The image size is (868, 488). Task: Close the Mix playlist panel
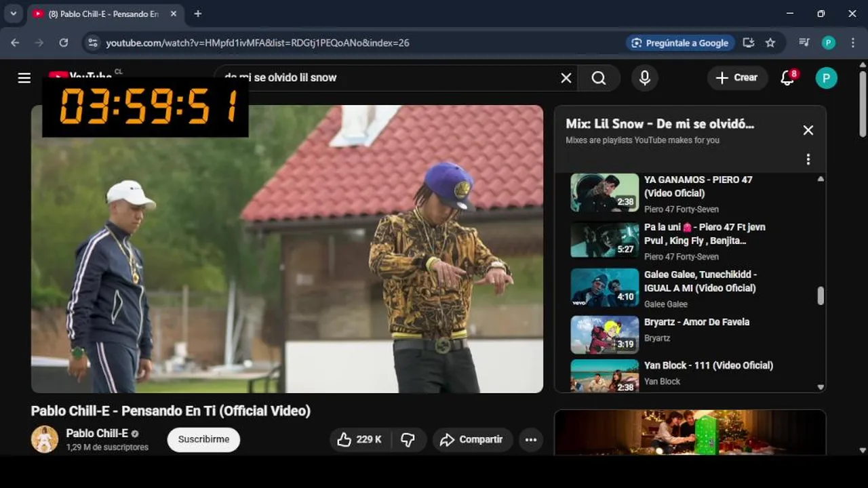coord(808,130)
